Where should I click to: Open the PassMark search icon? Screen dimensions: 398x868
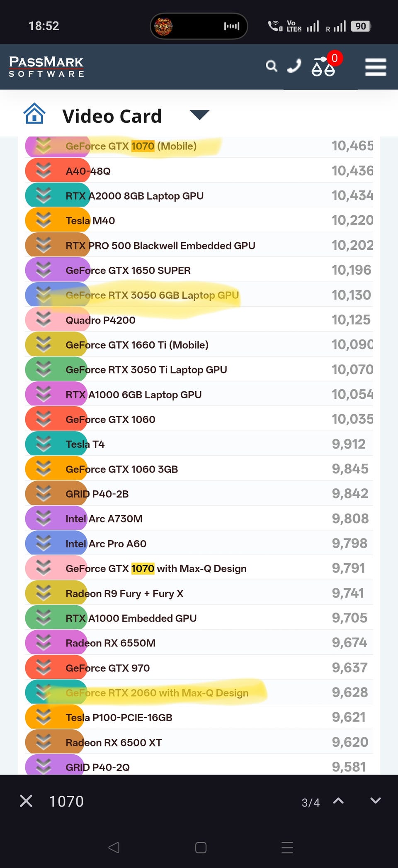pos(271,66)
